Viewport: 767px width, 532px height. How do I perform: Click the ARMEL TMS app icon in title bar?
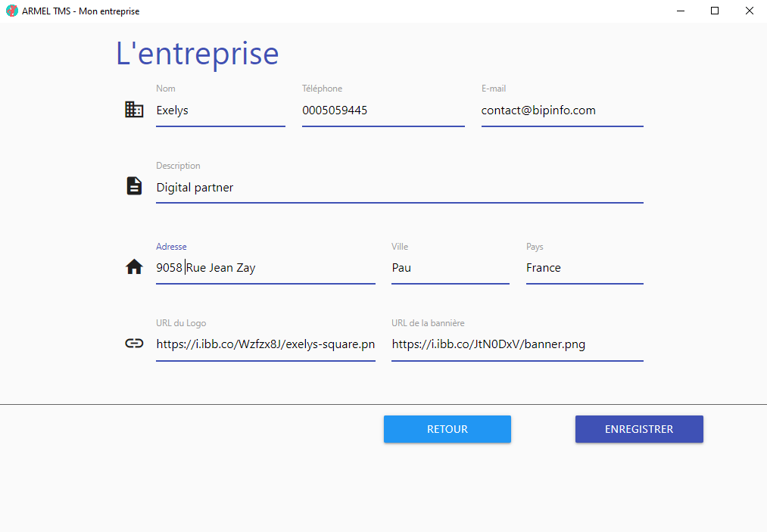(x=11, y=11)
